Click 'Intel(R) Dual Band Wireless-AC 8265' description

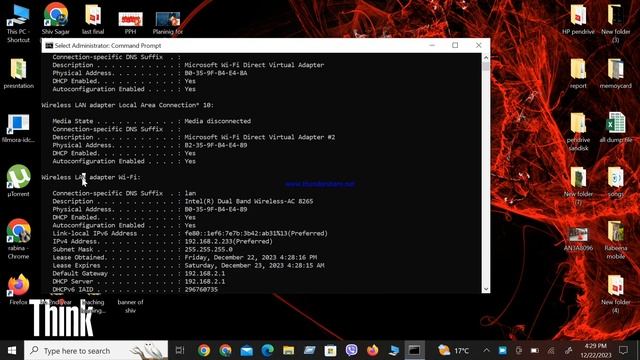[x=249, y=201]
